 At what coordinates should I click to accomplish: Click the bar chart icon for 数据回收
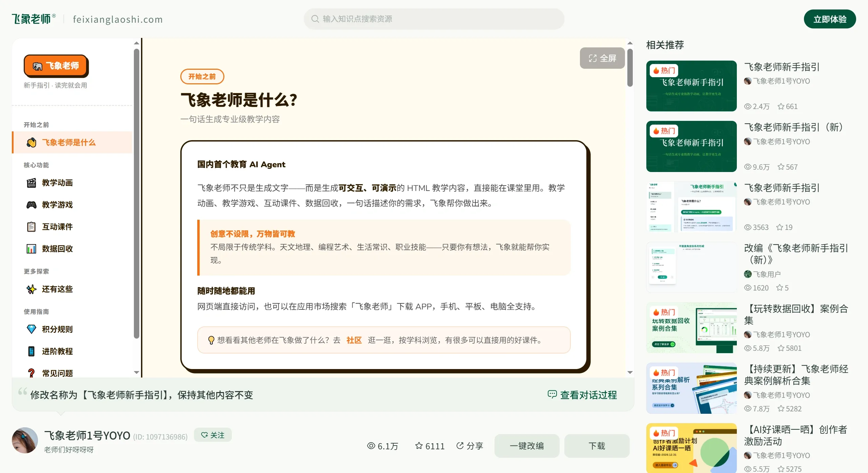tap(32, 249)
